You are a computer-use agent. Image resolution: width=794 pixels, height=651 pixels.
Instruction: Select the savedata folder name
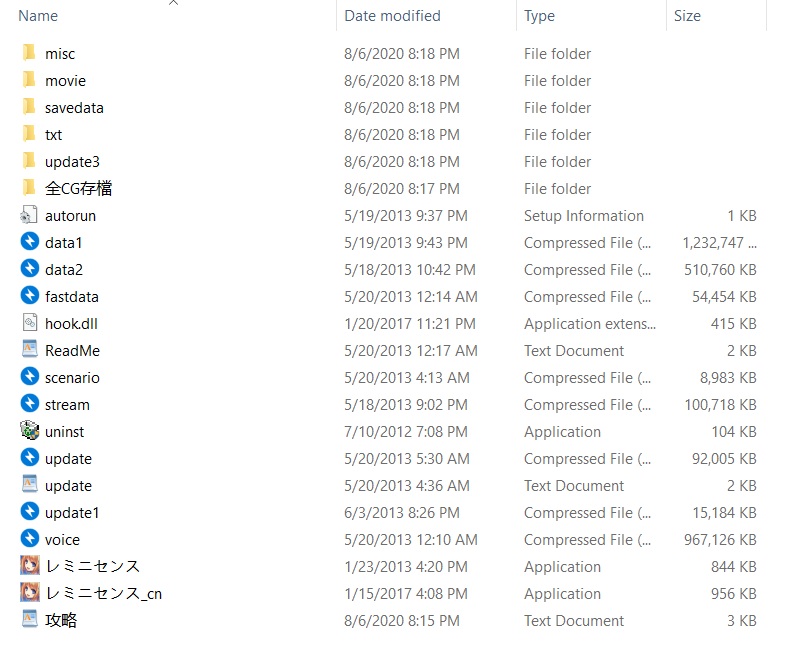click(x=74, y=107)
